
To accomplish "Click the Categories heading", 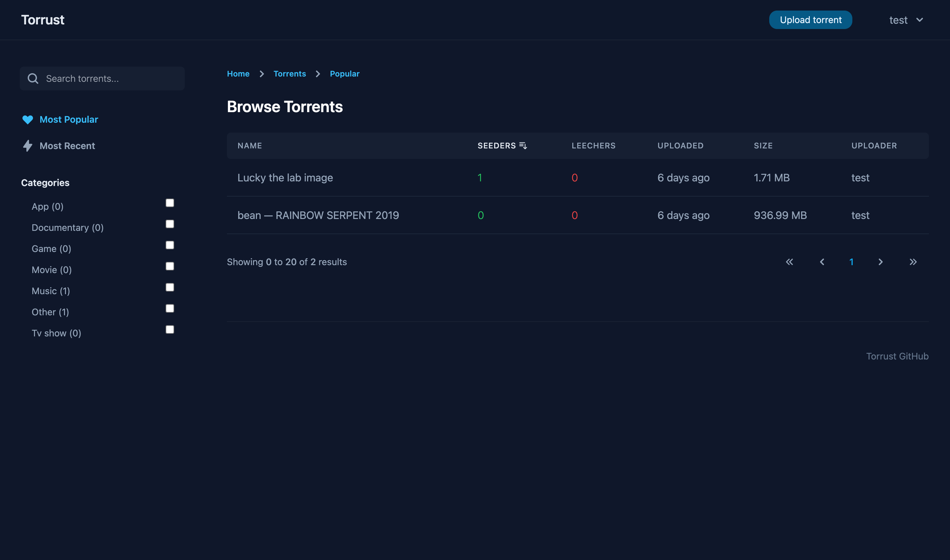I will pyautogui.click(x=45, y=183).
